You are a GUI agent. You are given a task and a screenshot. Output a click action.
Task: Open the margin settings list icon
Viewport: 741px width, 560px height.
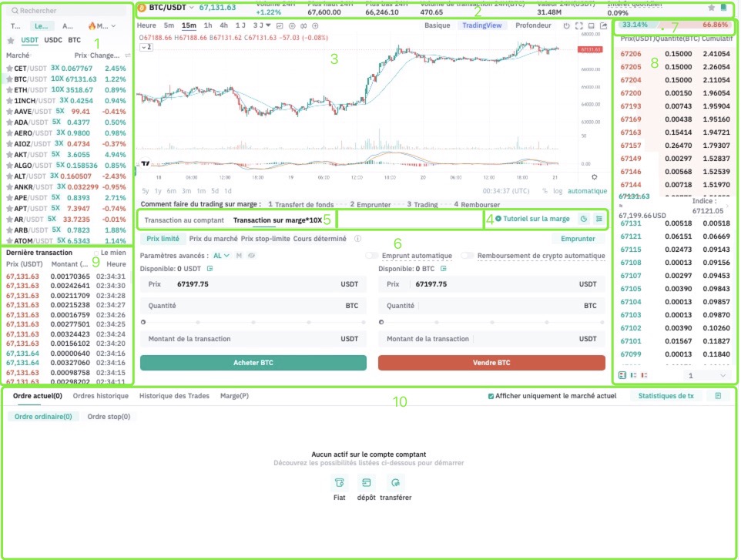click(599, 219)
